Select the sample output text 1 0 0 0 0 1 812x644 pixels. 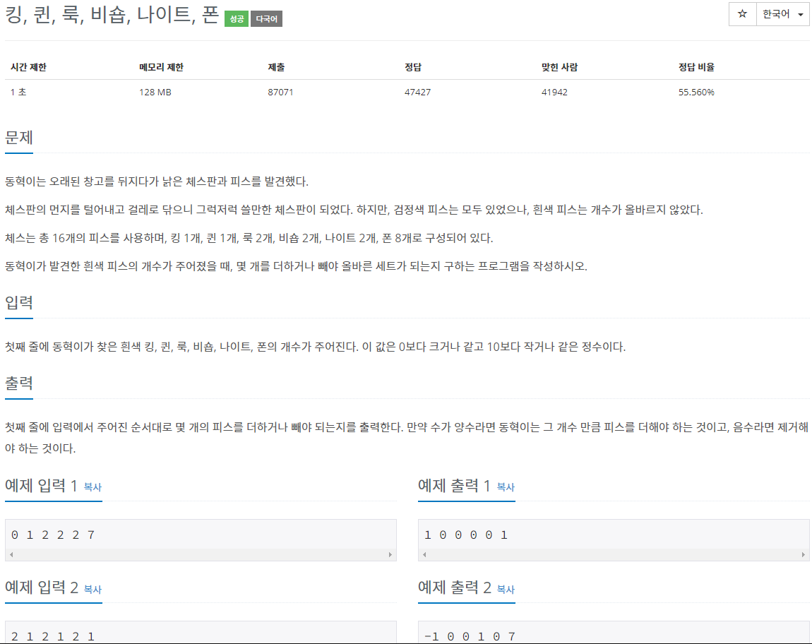[465, 535]
